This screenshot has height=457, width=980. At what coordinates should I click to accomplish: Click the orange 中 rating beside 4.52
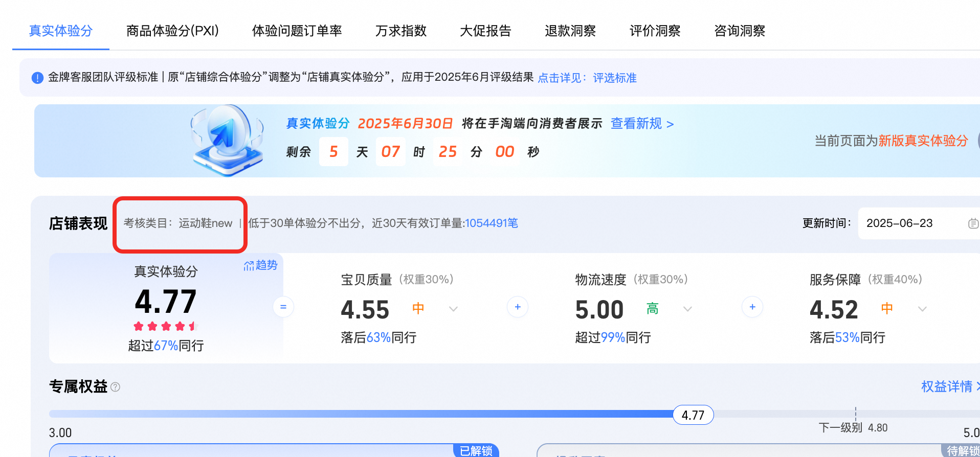[x=887, y=308]
